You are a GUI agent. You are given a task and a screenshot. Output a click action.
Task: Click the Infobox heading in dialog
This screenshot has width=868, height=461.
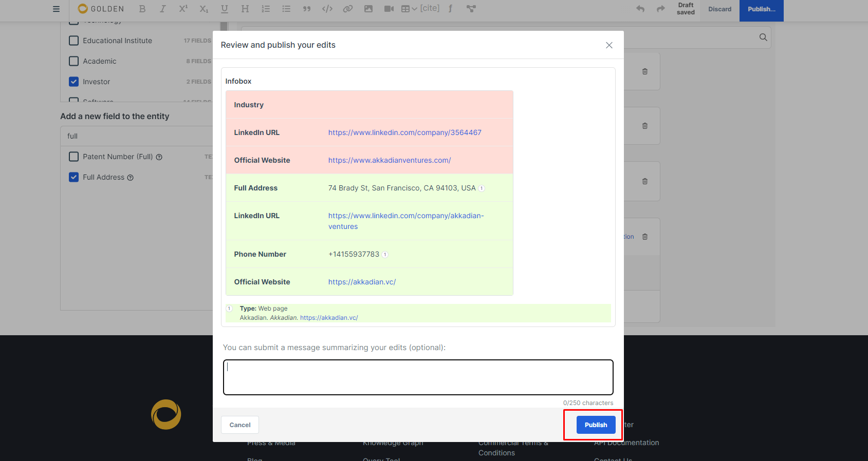pyautogui.click(x=238, y=81)
